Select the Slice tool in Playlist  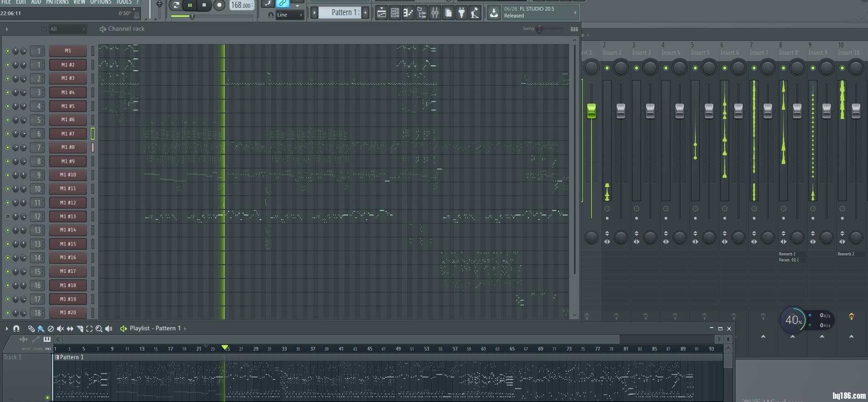coord(79,328)
